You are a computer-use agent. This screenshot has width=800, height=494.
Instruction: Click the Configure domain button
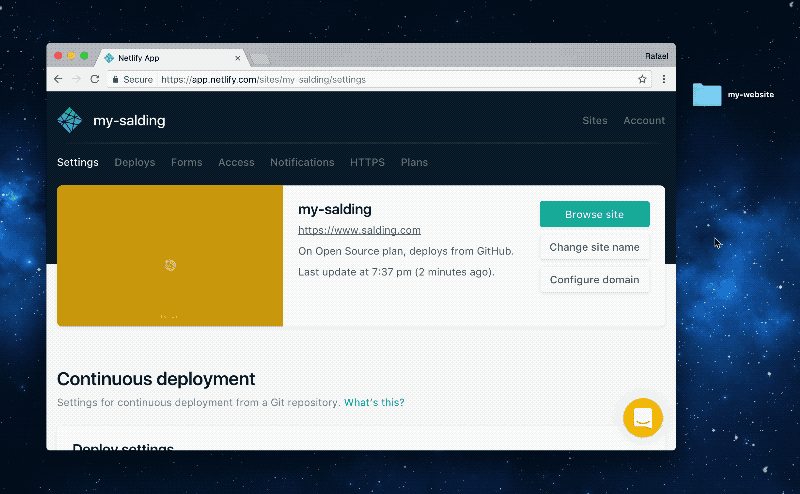pos(594,280)
